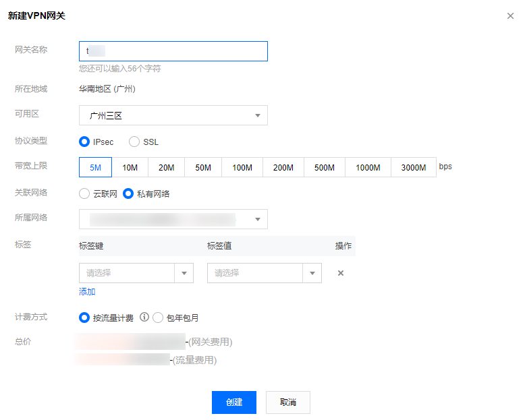Select 100M bandwidth limit
Image resolution: width=525 pixels, height=420 pixels.
coord(242,167)
